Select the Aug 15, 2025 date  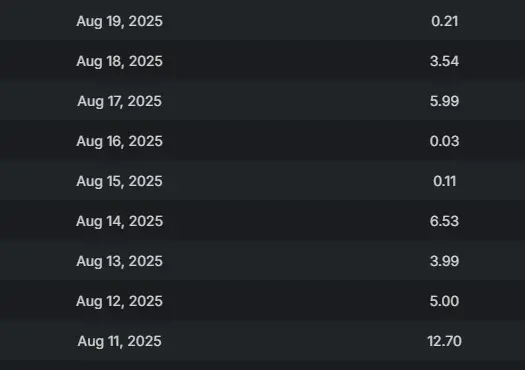pyautogui.click(x=120, y=181)
